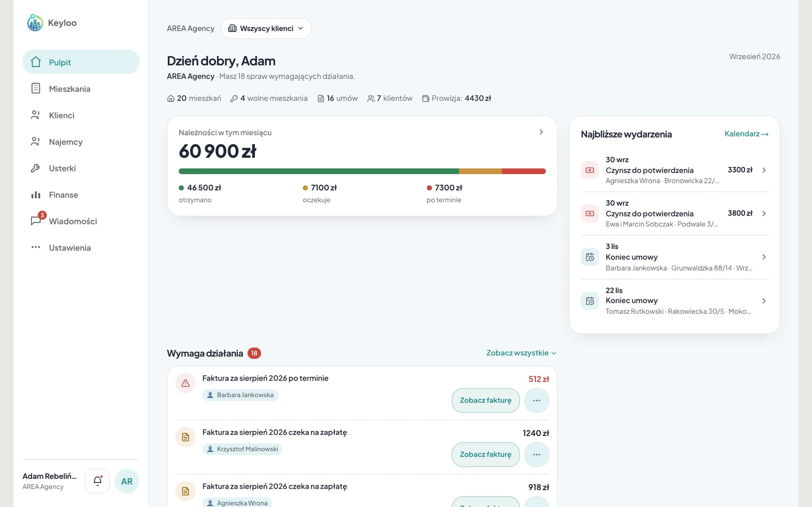The image size is (812, 507).
Task: Expand Zobacz wszystkie actions list
Action: (x=521, y=353)
